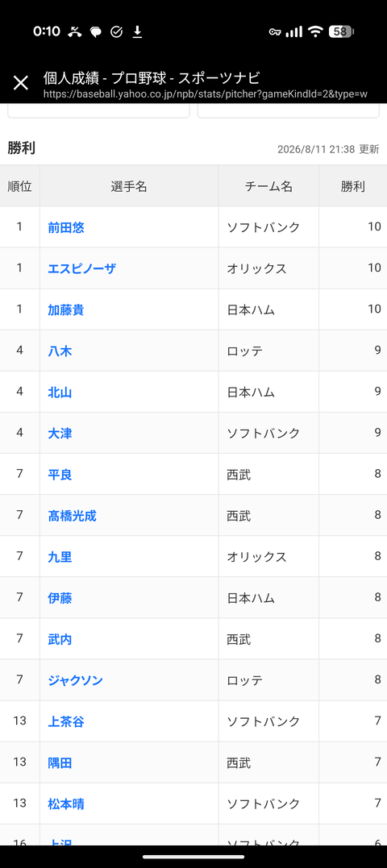Open ジャクソン player profile

(x=75, y=680)
